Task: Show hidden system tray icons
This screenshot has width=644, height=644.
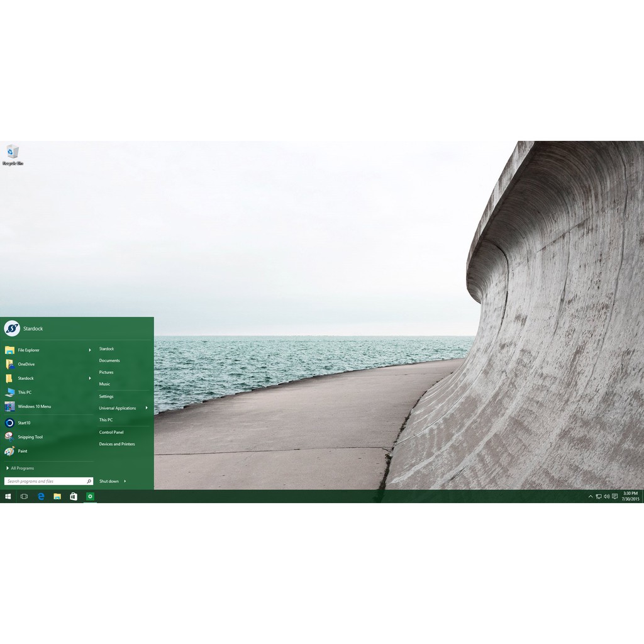Action: point(590,496)
